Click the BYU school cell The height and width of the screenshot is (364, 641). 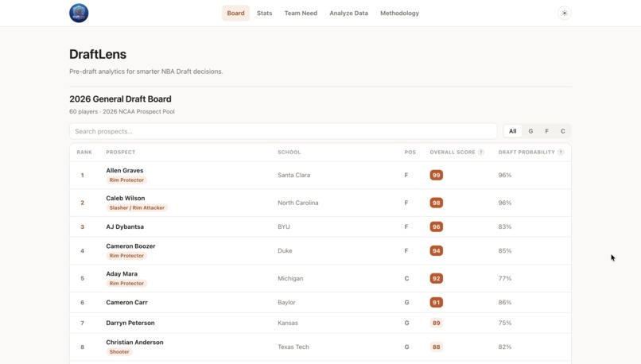(284, 227)
